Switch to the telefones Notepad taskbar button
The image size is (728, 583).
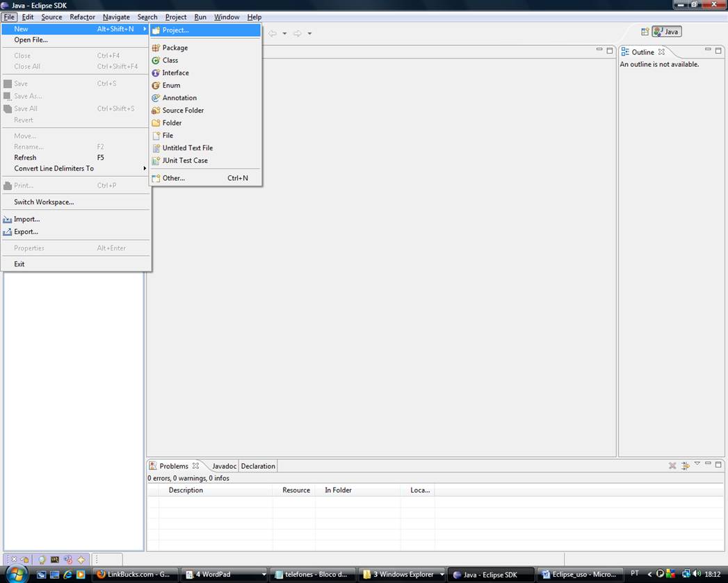313,574
